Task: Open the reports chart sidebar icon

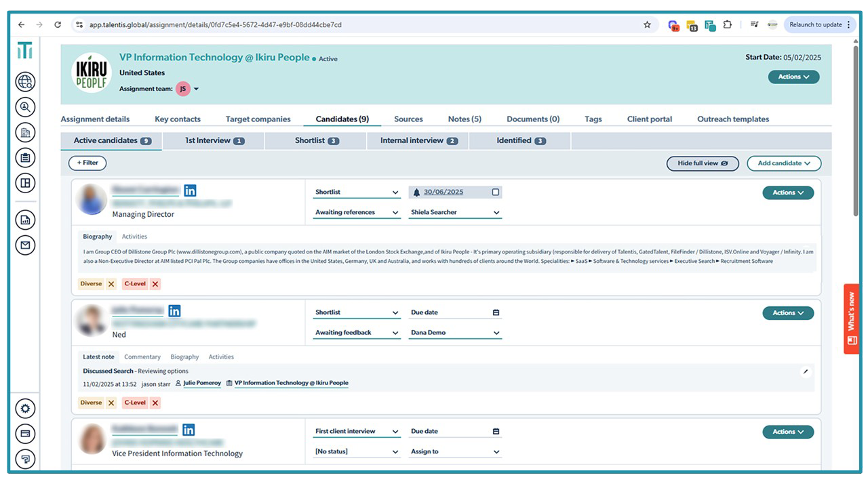Action: coord(25,220)
